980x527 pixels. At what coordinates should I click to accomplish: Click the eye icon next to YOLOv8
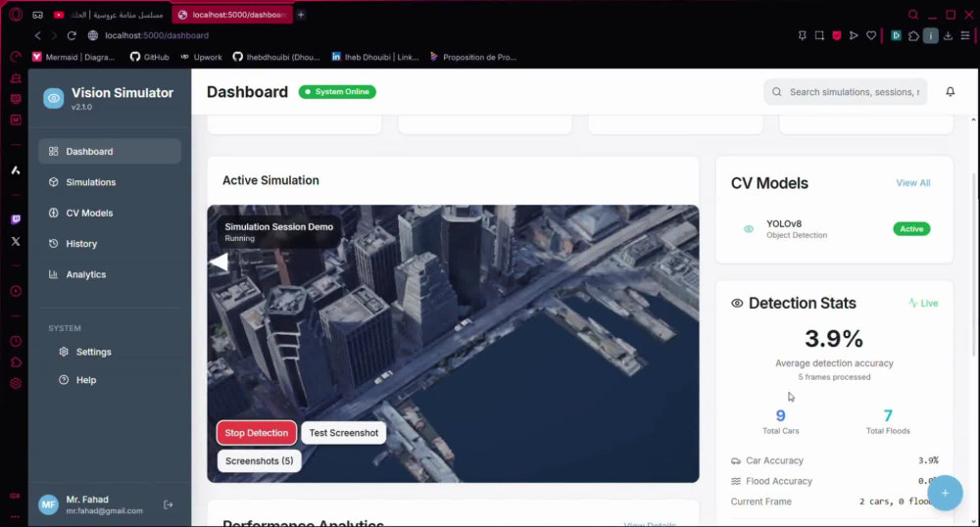coord(748,229)
